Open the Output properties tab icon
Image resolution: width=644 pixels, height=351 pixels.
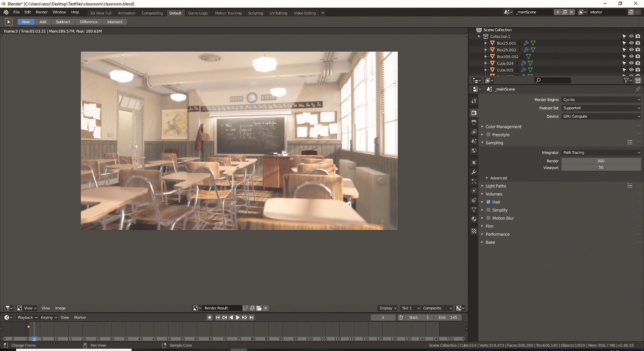pos(474,122)
